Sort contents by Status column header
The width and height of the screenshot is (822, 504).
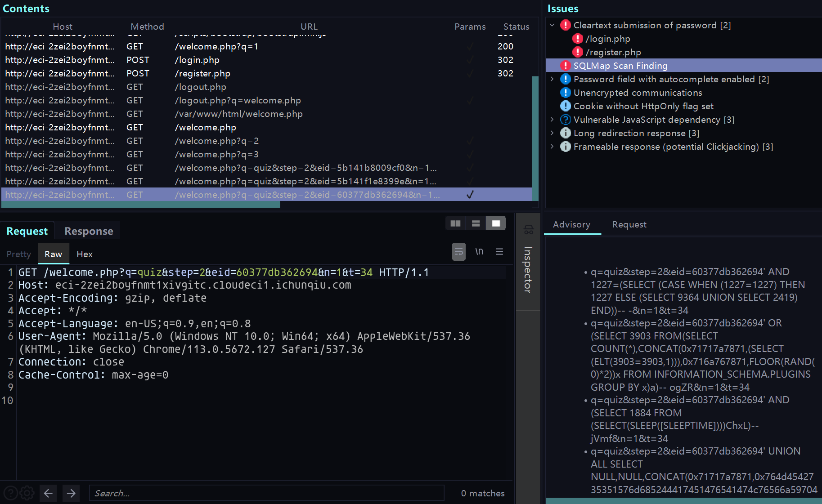click(516, 27)
